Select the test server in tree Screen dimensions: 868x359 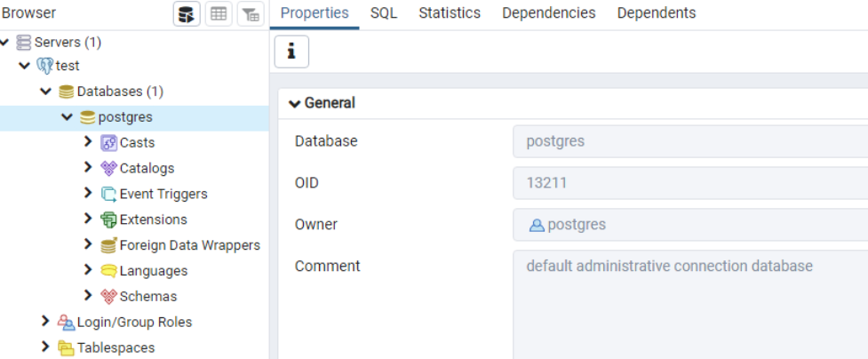pos(68,66)
